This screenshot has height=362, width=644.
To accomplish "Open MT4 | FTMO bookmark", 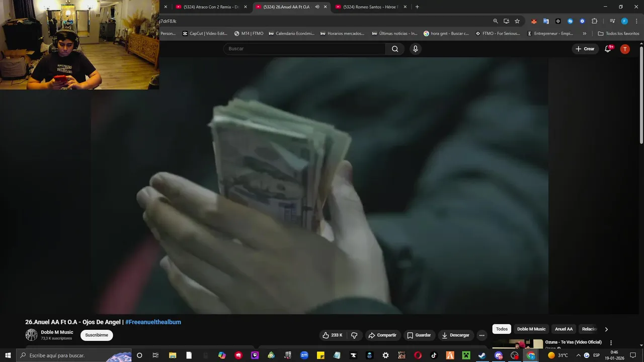I will coord(249,34).
